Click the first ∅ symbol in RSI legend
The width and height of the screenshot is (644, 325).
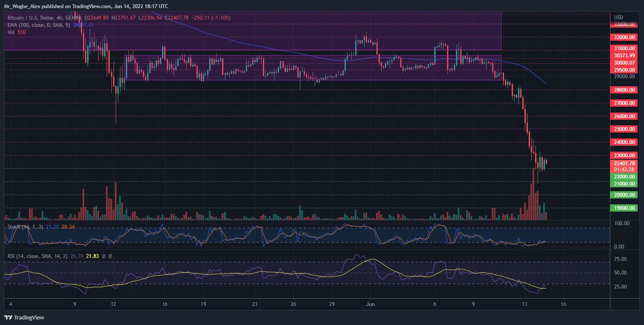click(x=105, y=256)
